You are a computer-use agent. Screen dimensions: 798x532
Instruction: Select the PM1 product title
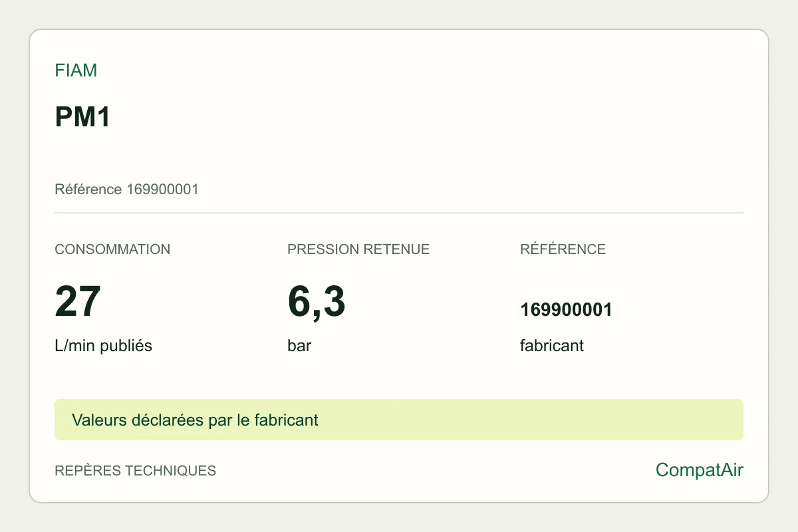[82, 117]
